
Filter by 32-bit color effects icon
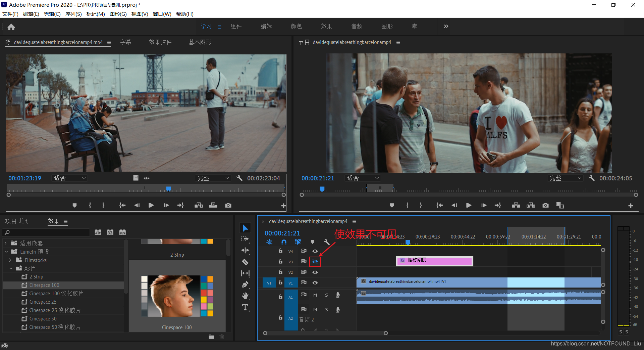110,232
